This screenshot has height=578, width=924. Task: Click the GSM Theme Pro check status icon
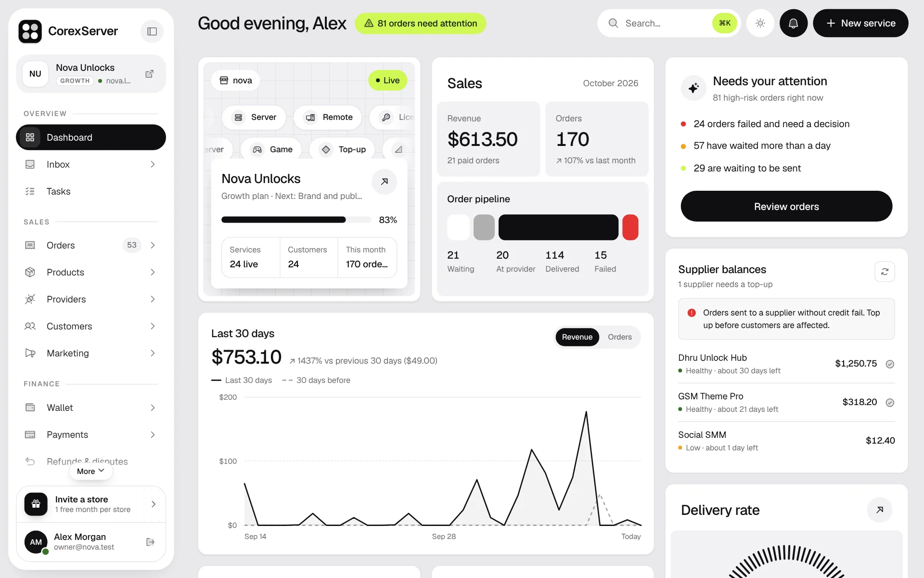[890, 403]
